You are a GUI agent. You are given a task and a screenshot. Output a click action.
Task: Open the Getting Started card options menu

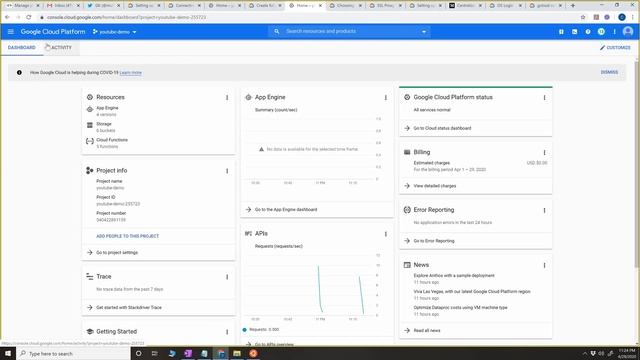[x=227, y=332]
